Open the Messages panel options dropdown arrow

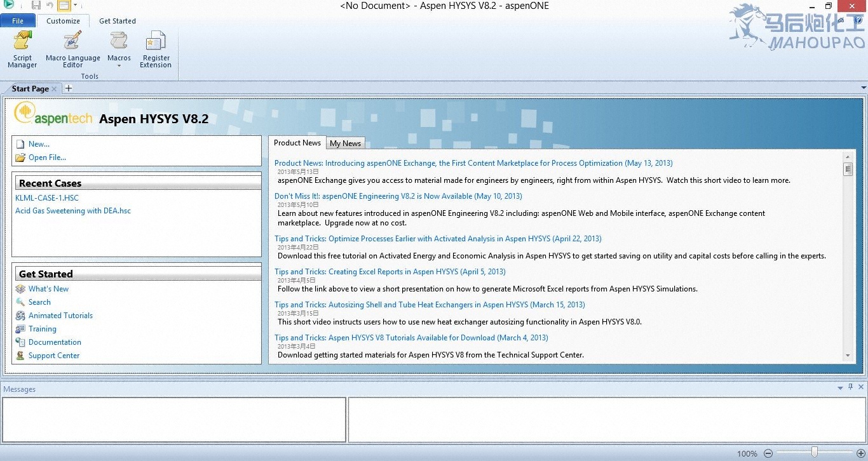click(841, 387)
